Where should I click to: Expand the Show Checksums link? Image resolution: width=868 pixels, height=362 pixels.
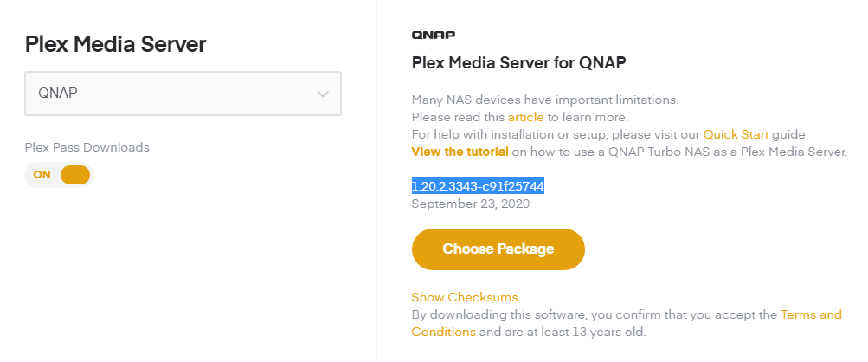pos(465,297)
